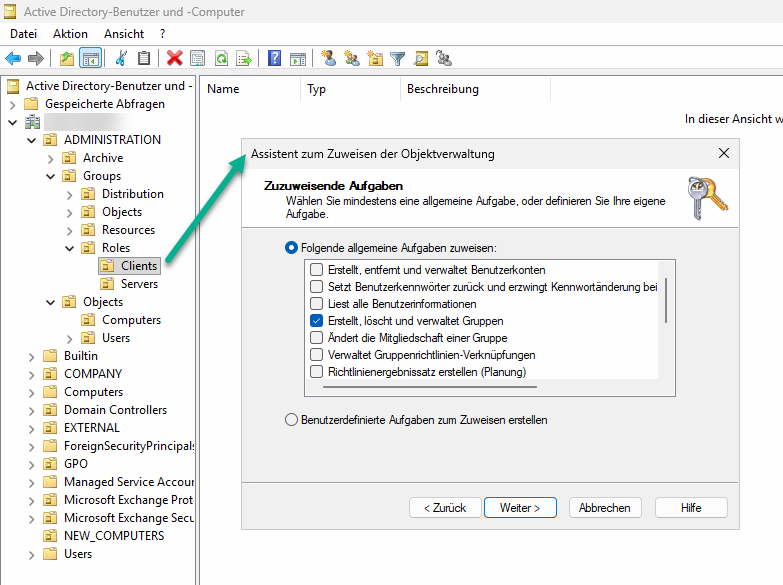Expand the COMPANY organizational unit
Viewport: 783px width, 585px height.
coord(31,374)
